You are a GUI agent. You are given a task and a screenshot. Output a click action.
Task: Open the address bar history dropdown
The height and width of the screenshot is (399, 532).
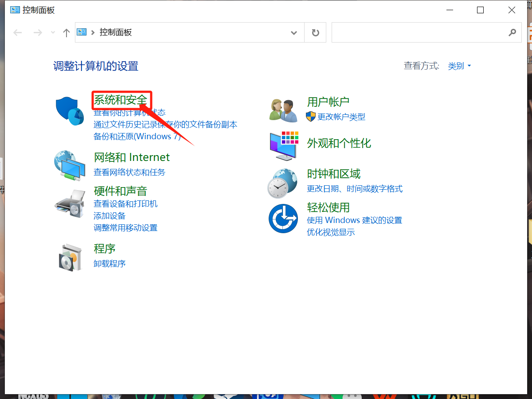[293, 32]
